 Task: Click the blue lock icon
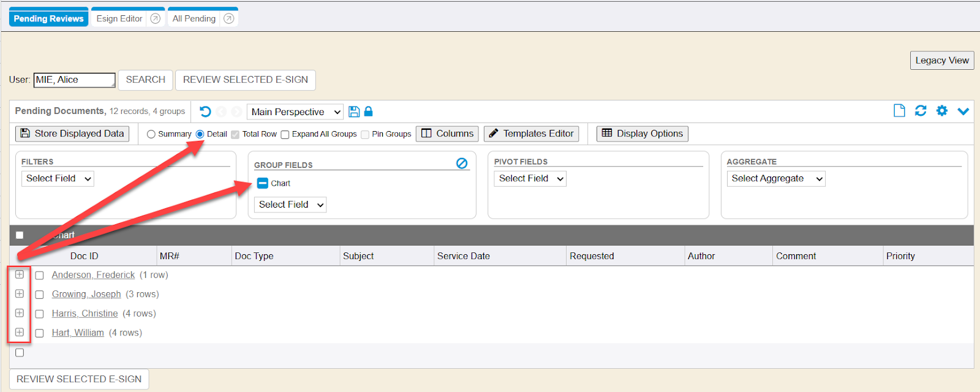368,111
